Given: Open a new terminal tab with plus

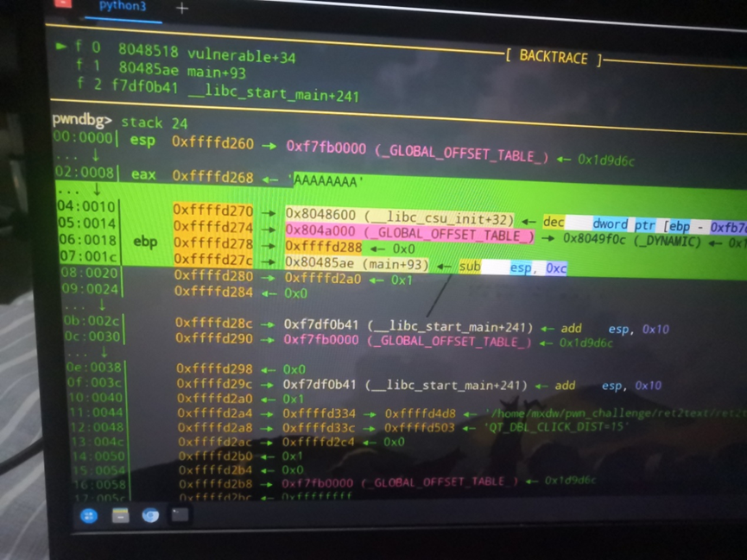Looking at the screenshot, I should point(182,9).
